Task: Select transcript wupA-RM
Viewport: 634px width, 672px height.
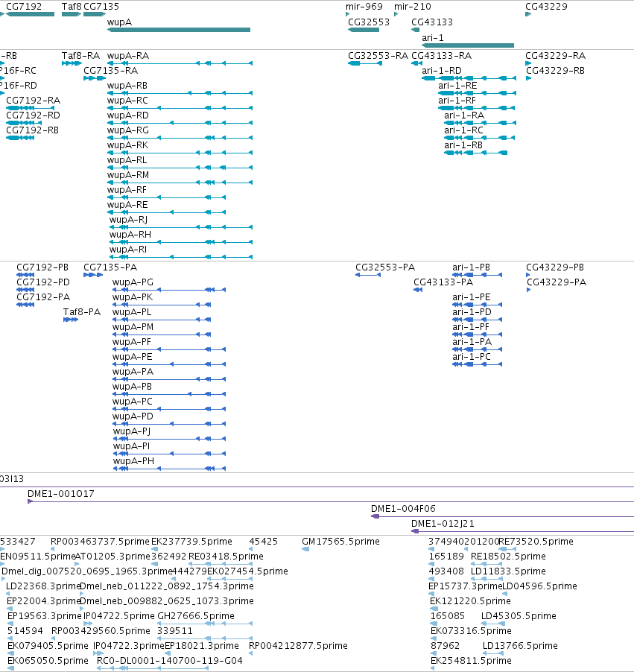Action: 180,183
